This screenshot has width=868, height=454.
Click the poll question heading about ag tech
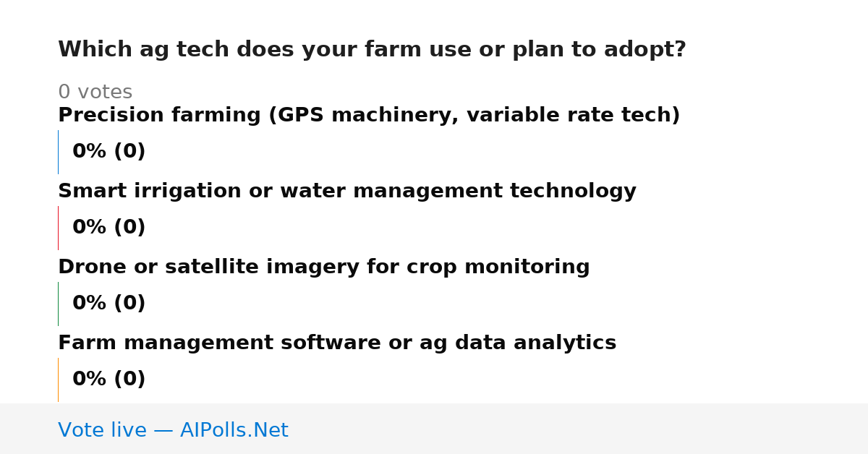pyautogui.click(x=372, y=50)
